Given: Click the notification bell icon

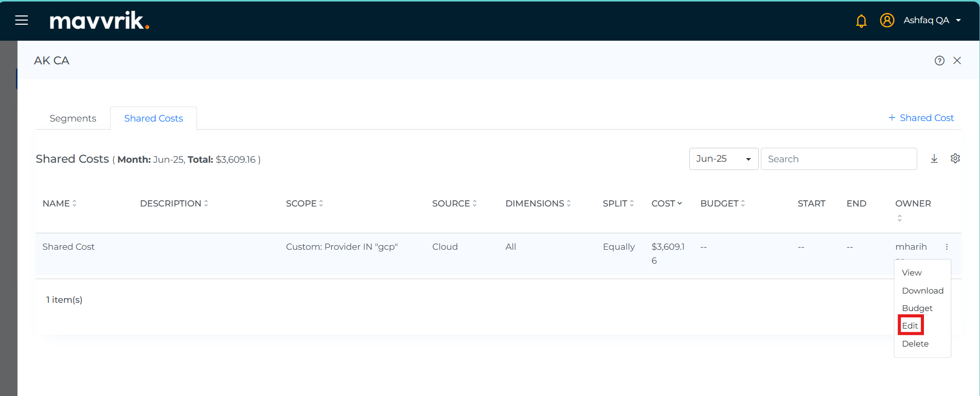Looking at the screenshot, I should tap(861, 21).
